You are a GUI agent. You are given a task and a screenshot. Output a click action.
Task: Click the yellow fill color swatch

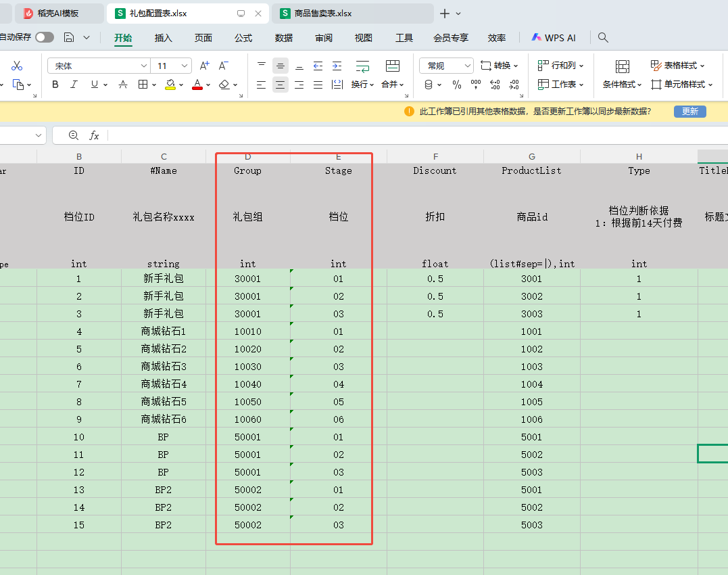[170, 85]
